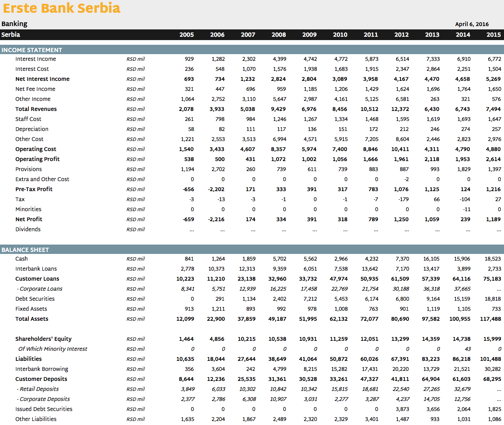Select the Liabilities row label
This screenshot has height=425, width=504.
click(29, 359)
